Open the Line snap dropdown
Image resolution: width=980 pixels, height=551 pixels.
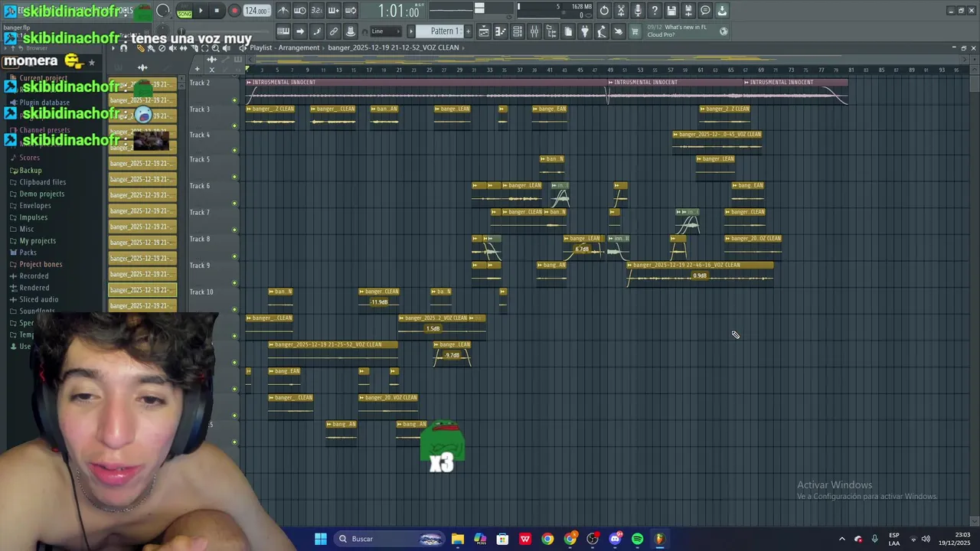(x=385, y=31)
